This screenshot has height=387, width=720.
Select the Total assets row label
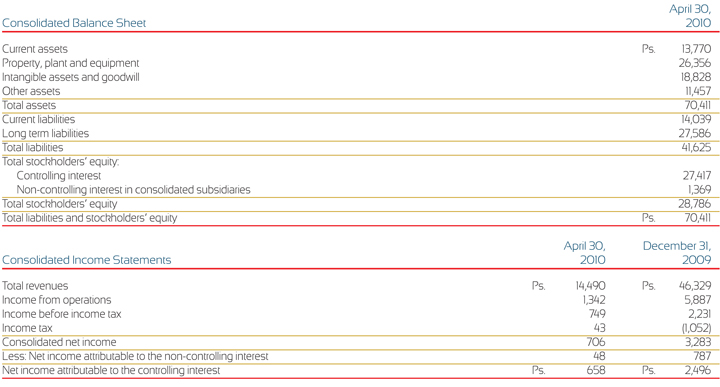(29, 105)
